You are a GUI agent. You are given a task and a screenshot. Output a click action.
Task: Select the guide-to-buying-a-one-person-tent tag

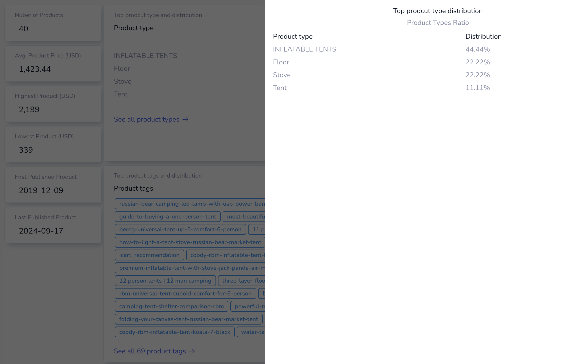pos(168,217)
